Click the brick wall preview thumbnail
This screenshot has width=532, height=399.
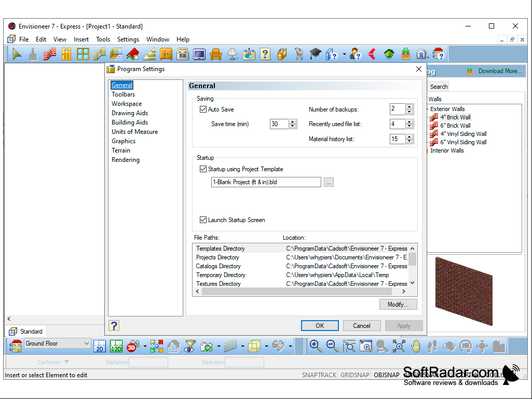point(464,291)
